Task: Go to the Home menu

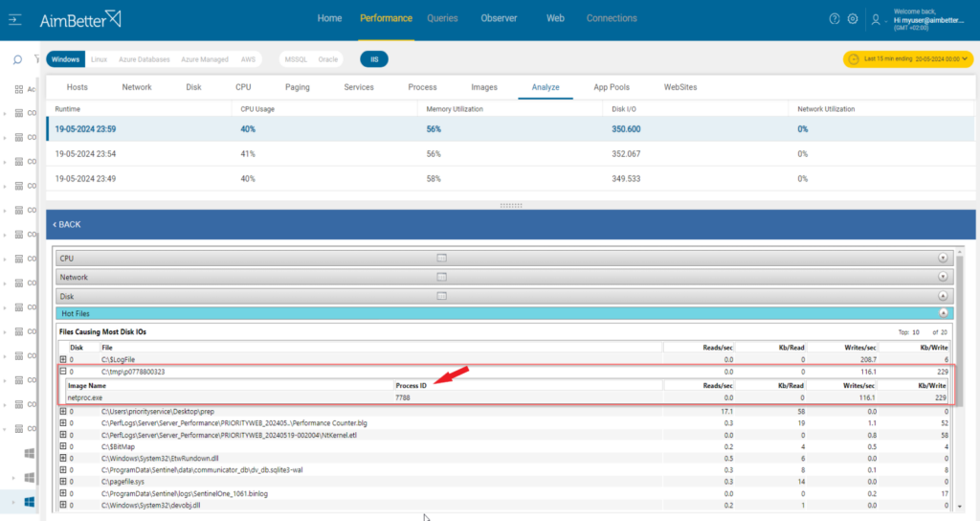Action: tap(329, 18)
